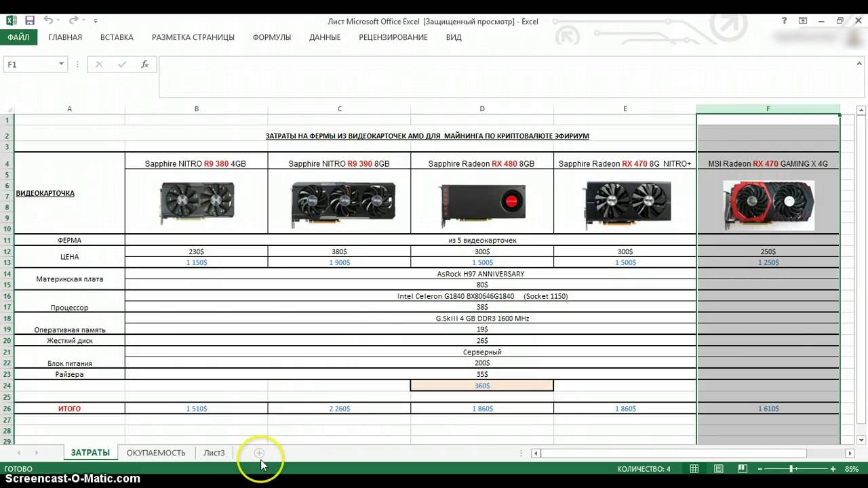The width and height of the screenshot is (868, 488).
Task: Open the РЕЦЕНЗИРОВАНИЕ ribbon tab
Action: click(393, 37)
